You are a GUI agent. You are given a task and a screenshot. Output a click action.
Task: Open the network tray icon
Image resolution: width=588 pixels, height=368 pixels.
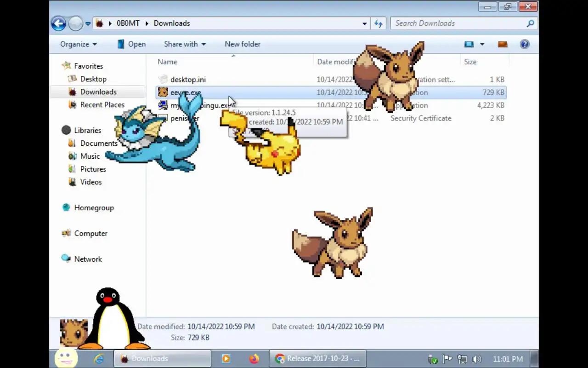pyautogui.click(x=462, y=359)
